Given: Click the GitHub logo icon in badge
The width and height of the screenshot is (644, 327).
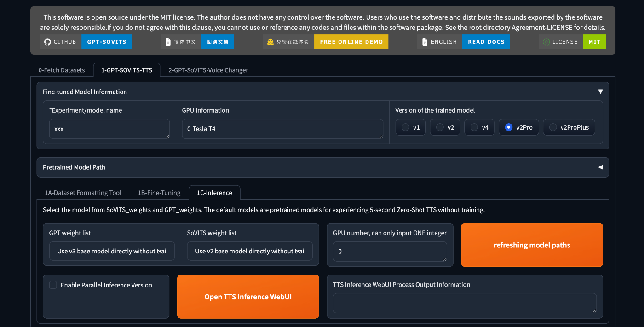Looking at the screenshot, I should [47, 42].
